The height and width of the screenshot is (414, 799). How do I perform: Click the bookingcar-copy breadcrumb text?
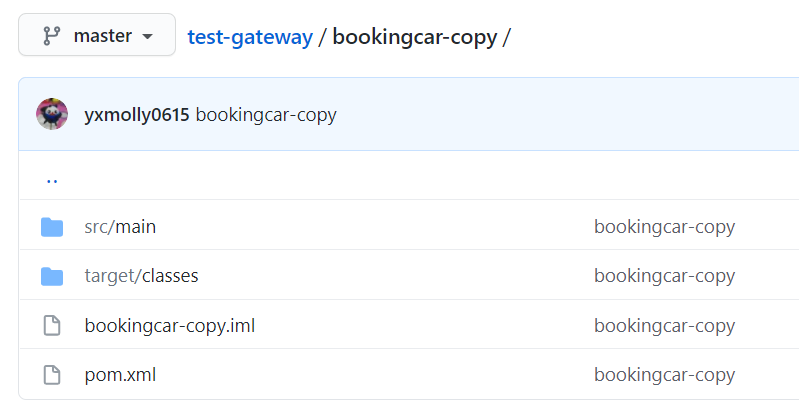(415, 37)
